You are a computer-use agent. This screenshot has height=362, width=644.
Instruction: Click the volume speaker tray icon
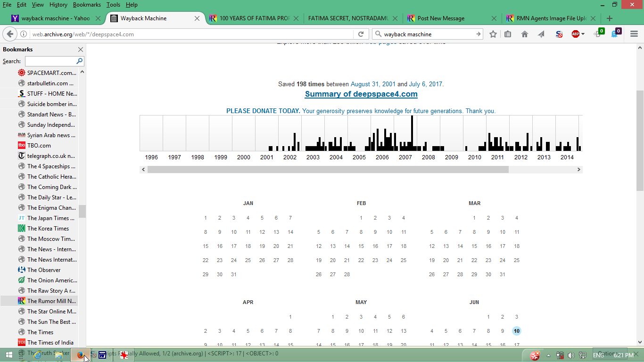pyautogui.click(x=571, y=355)
